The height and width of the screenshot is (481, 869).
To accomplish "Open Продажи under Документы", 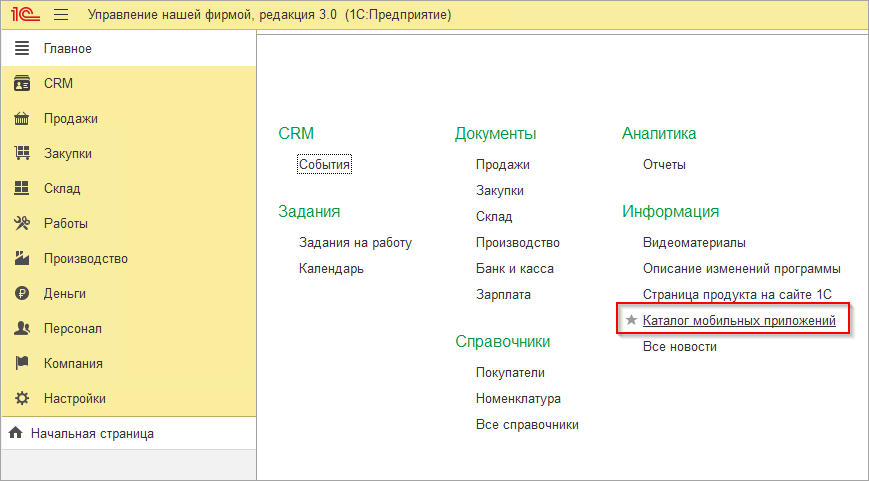I will 503,165.
